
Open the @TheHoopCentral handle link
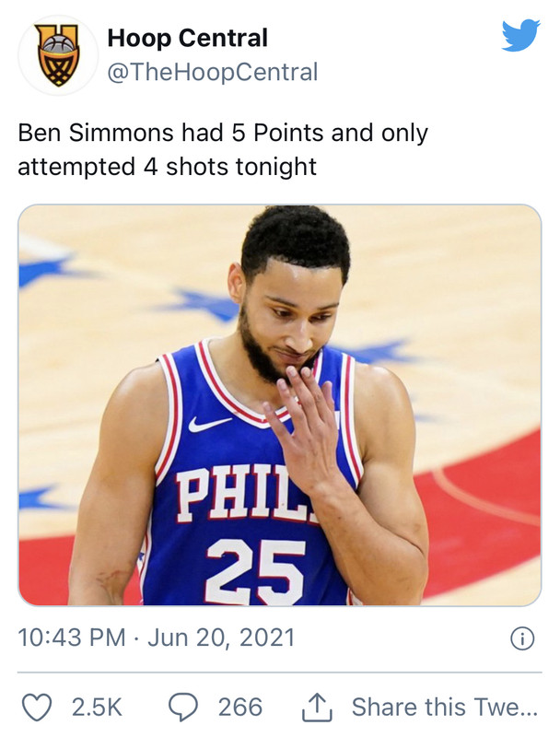pyautogui.click(x=213, y=72)
